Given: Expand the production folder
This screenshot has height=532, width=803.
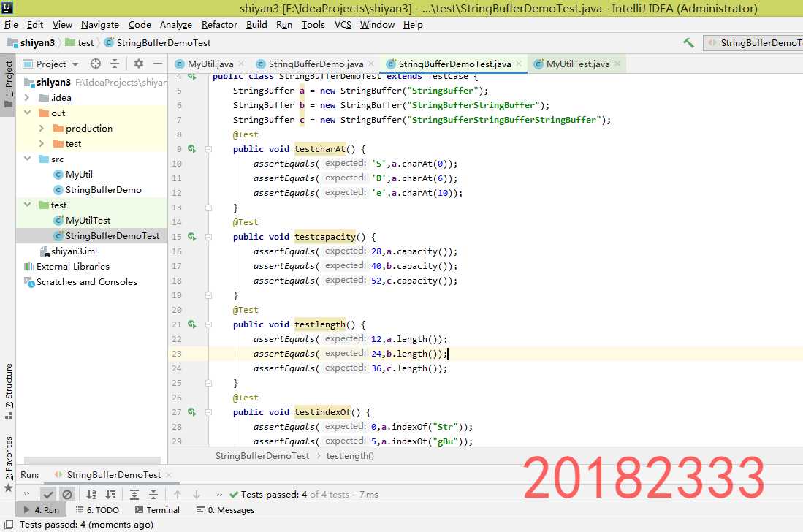Looking at the screenshot, I should (x=42, y=128).
